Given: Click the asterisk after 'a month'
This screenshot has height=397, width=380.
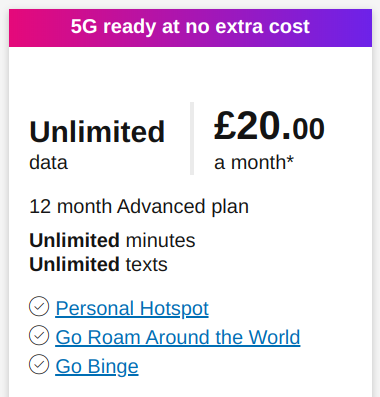Looking at the screenshot, I should 290,159.
